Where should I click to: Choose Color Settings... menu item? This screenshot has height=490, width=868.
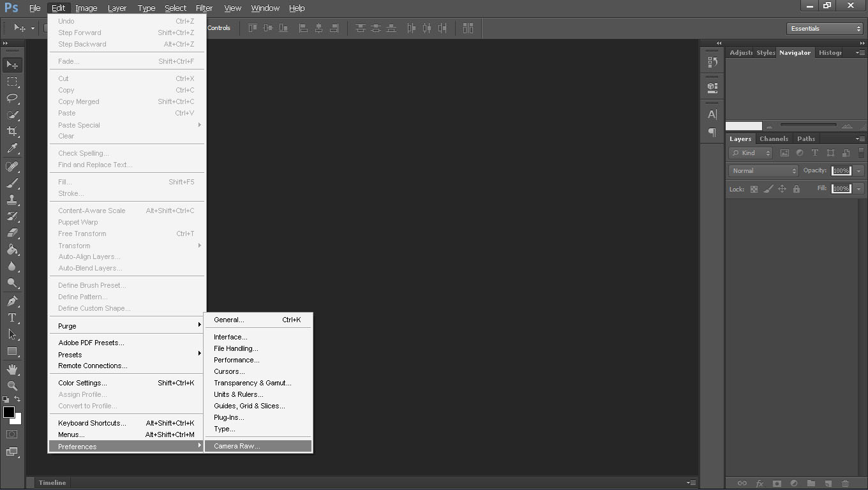(x=126, y=383)
